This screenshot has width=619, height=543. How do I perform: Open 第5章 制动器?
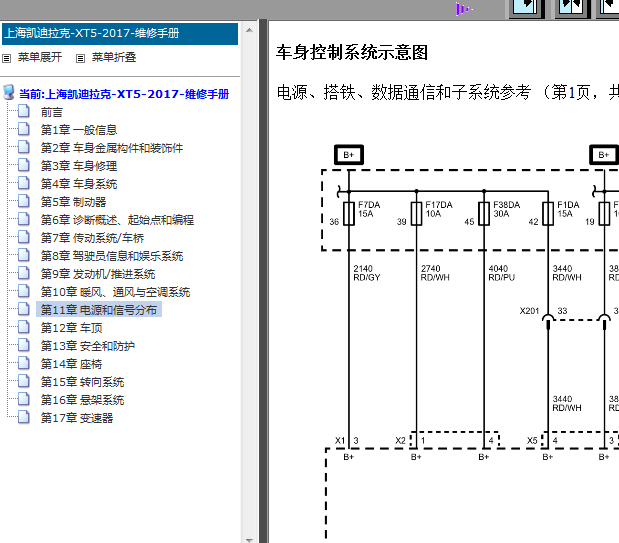73,202
